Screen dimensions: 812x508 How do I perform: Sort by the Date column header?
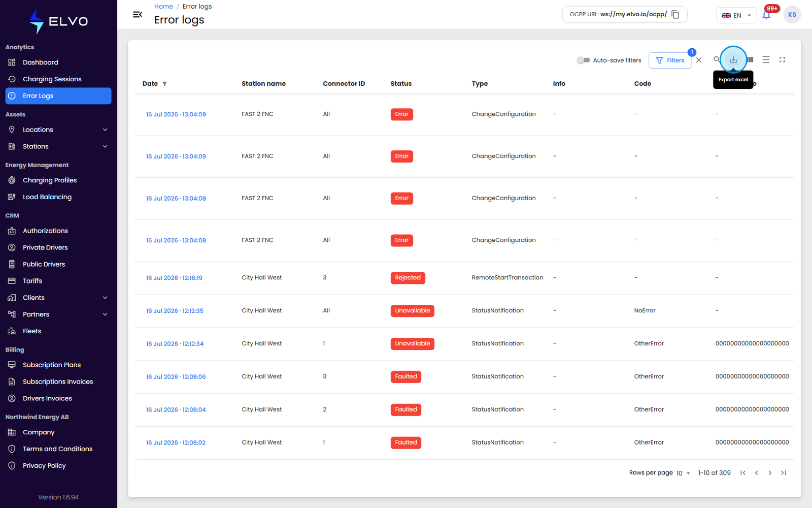[150, 84]
